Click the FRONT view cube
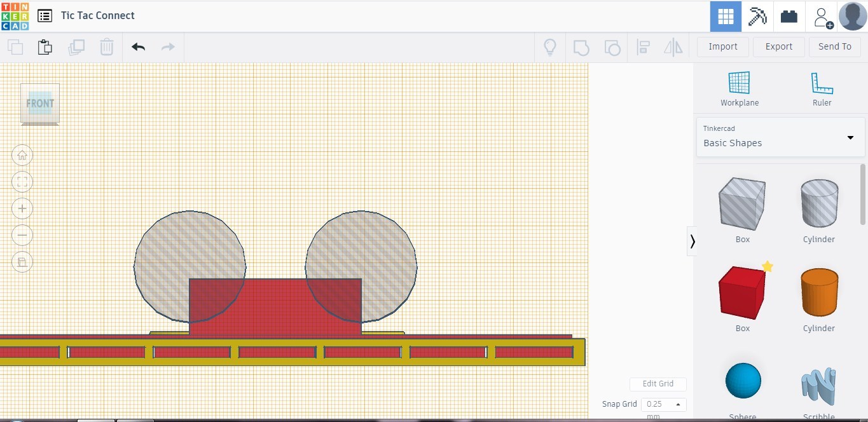The width and height of the screenshot is (868, 422). tap(40, 104)
